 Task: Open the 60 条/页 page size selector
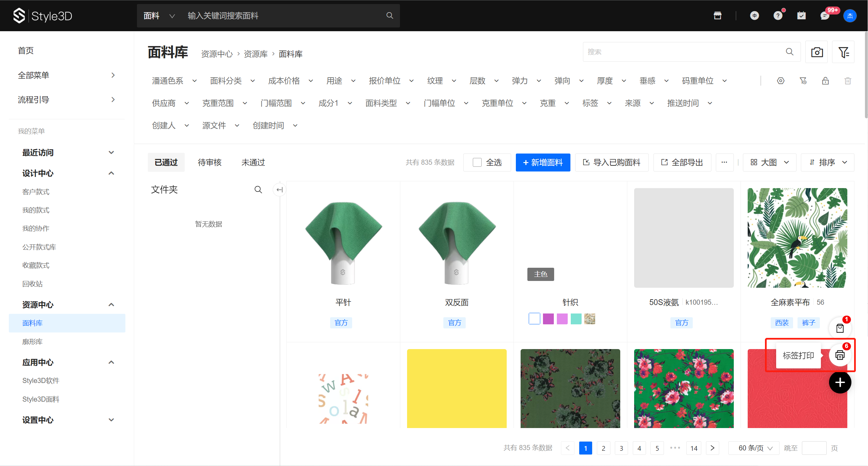coord(755,448)
